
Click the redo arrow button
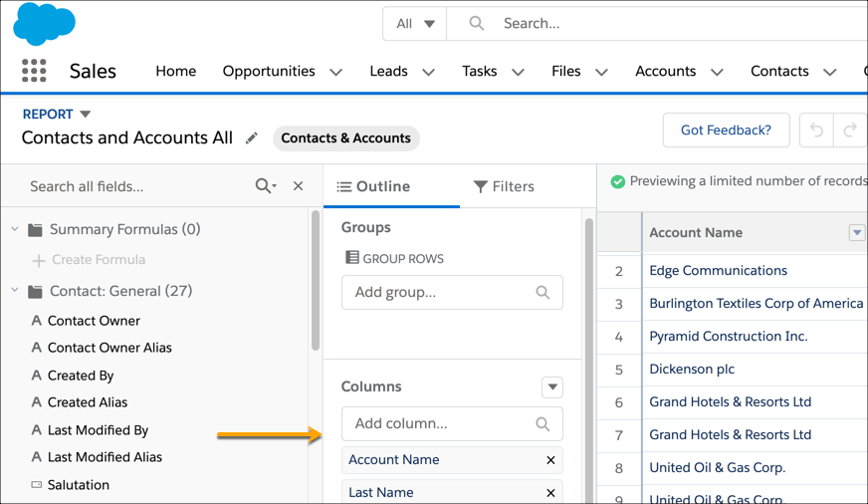click(x=850, y=130)
